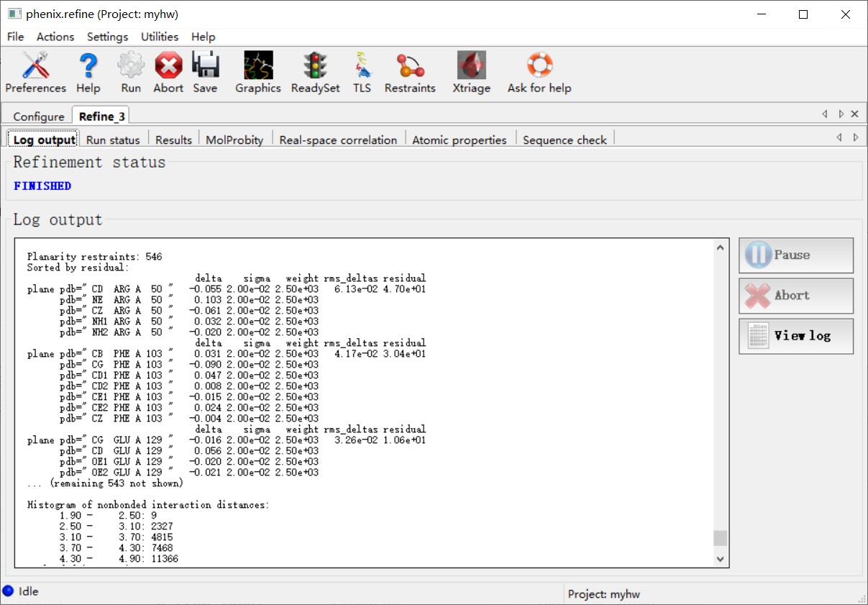Click log scrollbar up arrow
Viewport: 868px width, 605px height.
pos(721,247)
